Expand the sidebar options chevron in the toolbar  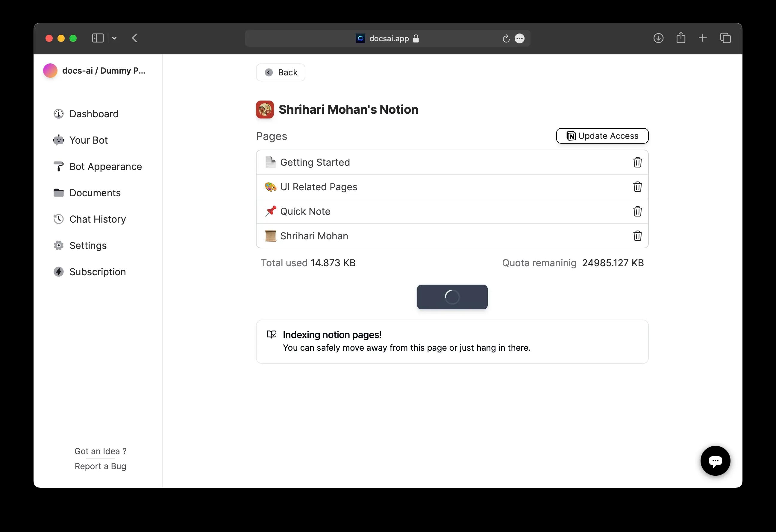[x=115, y=38]
